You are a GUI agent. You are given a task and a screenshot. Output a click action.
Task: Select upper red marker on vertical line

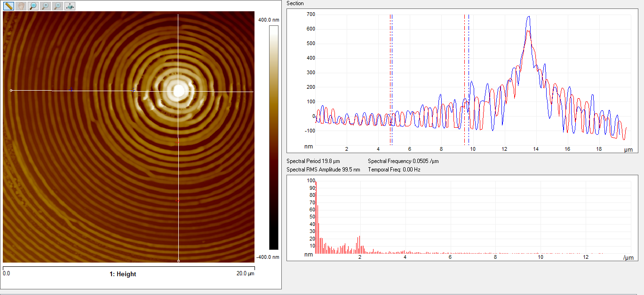coord(178,141)
